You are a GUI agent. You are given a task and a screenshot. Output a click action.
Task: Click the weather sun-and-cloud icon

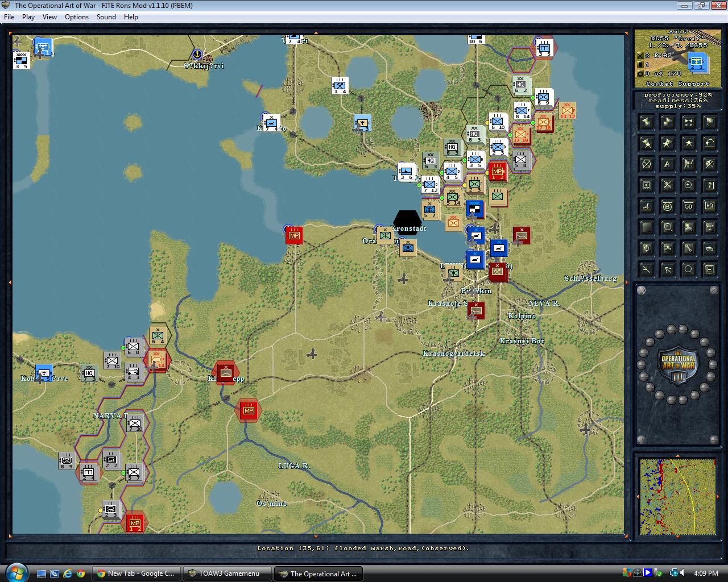coord(689,227)
